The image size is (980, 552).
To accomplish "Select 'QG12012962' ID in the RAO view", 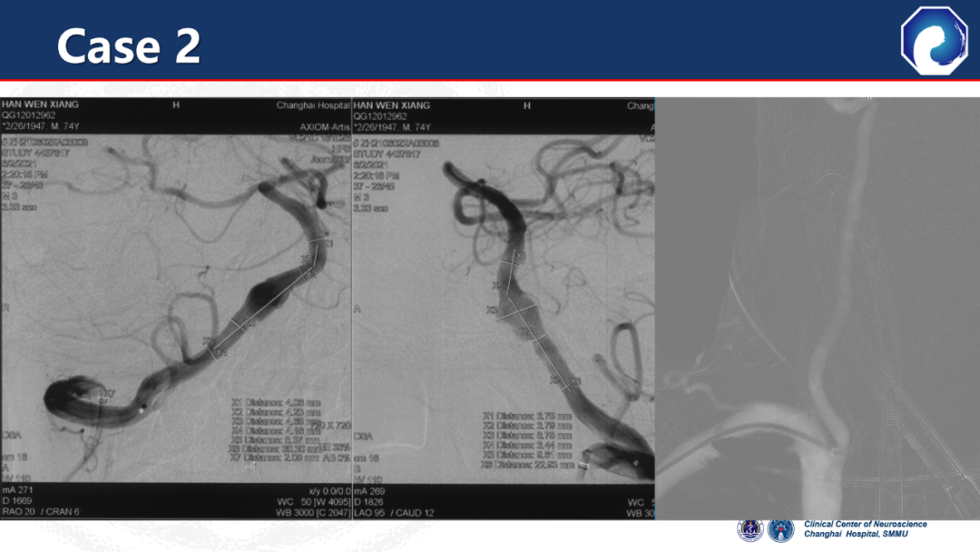I will pyautogui.click(x=28, y=115).
